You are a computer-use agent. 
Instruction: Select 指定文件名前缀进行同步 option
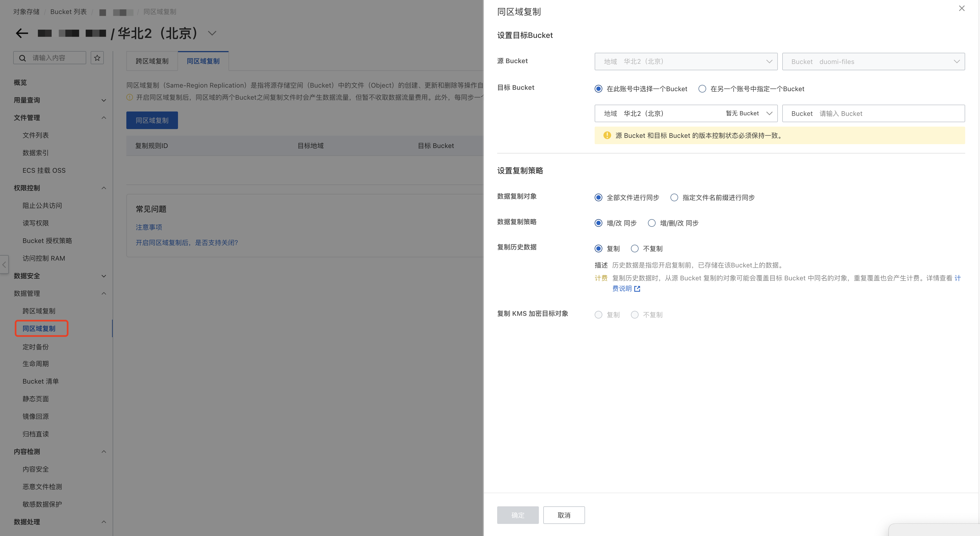674,197
